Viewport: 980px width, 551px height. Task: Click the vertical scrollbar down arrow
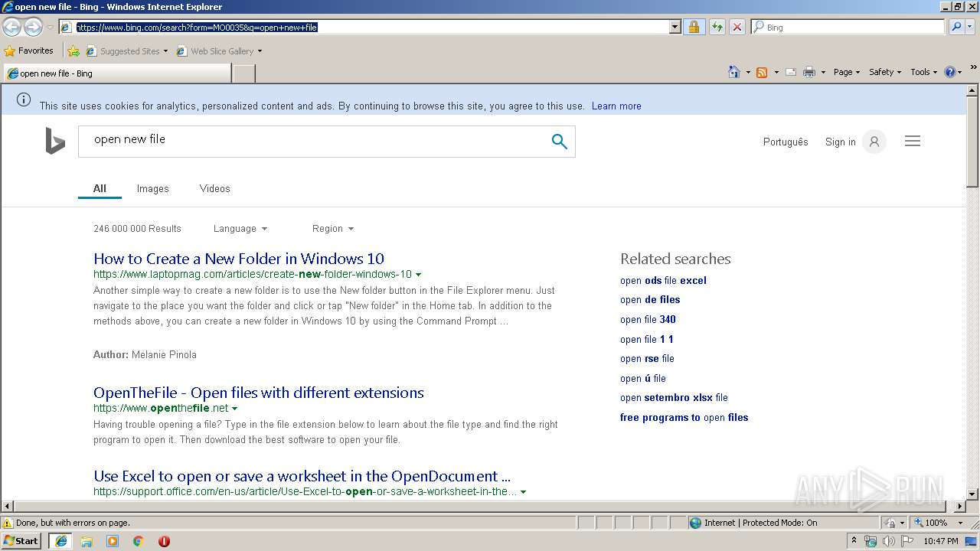click(972, 494)
